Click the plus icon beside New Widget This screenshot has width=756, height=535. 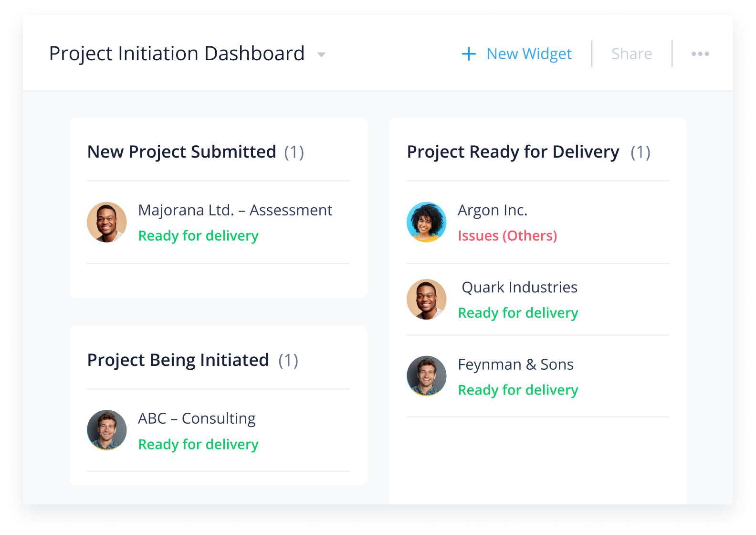click(x=469, y=54)
